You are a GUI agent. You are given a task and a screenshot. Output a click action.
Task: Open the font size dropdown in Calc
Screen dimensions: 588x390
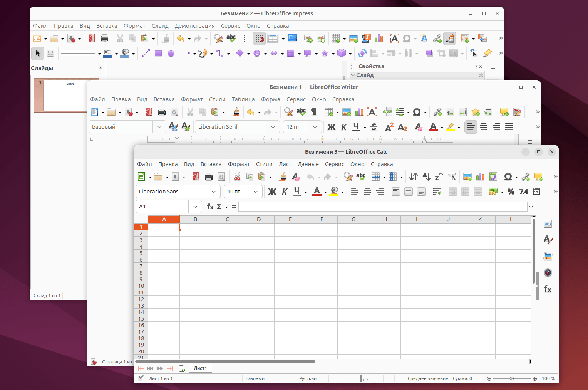[255, 192]
